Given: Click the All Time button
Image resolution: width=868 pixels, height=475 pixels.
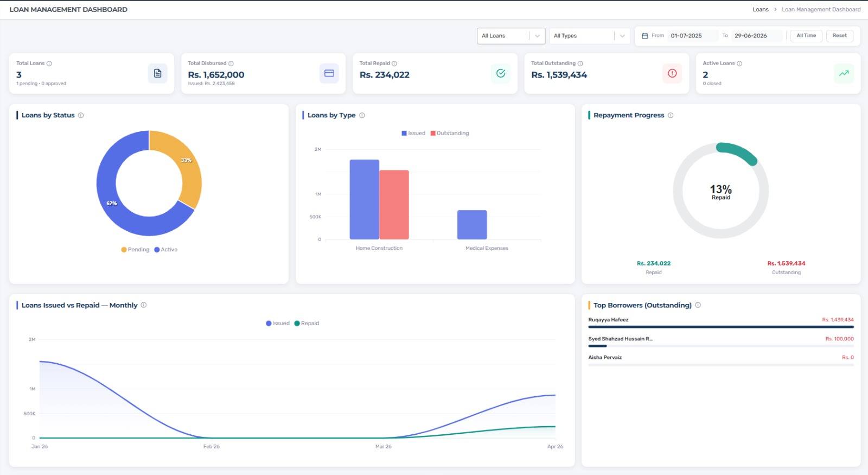Looking at the screenshot, I should pyautogui.click(x=806, y=36).
